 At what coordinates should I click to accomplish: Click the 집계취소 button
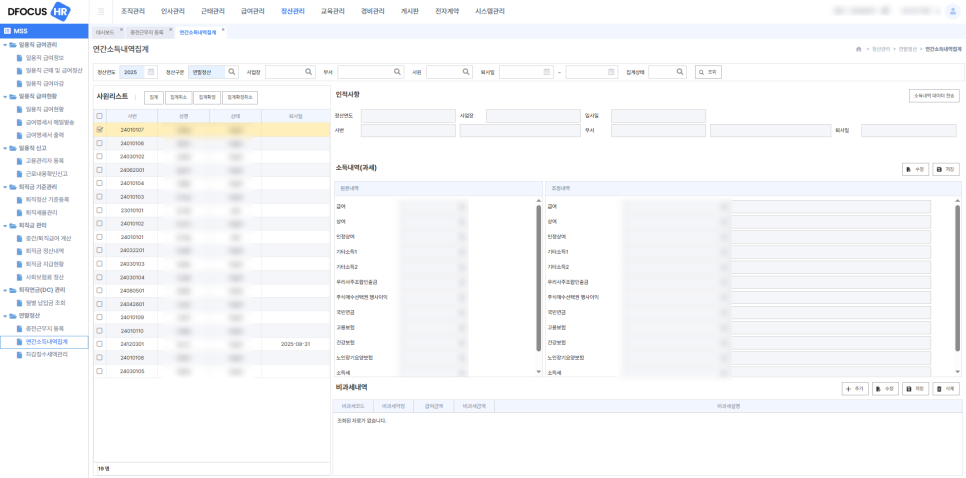click(x=178, y=97)
